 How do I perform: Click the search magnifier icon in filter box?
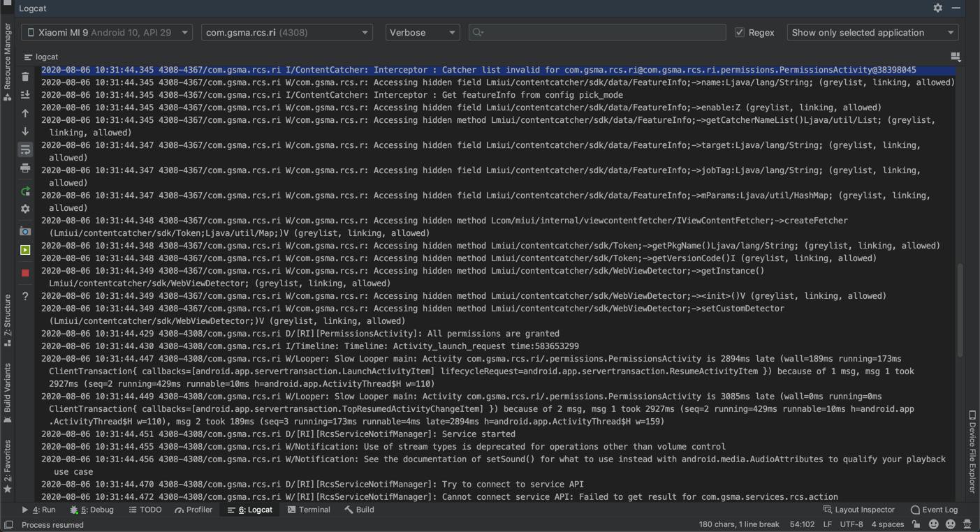click(x=478, y=32)
